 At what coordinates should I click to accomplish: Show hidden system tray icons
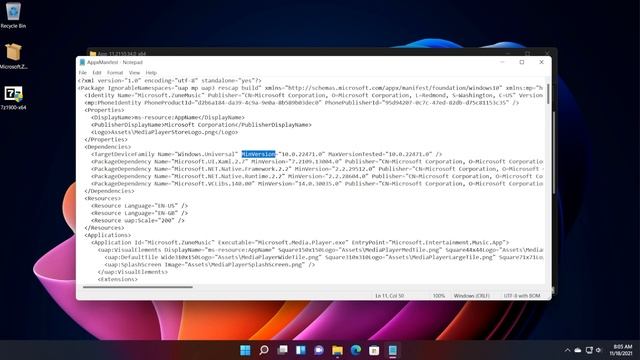[567, 350]
